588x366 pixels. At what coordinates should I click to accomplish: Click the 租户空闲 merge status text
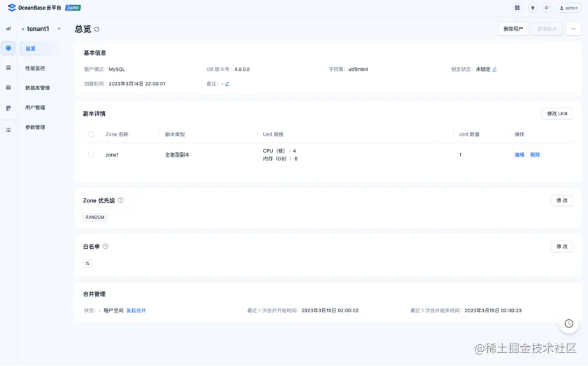click(113, 310)
